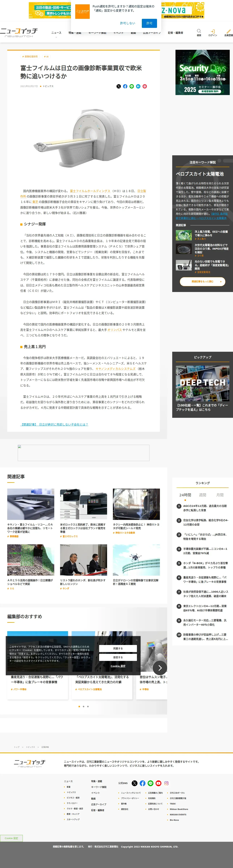233x868 pixels.
Task: Open the footer Facebook icon
Action: point(142,783)
